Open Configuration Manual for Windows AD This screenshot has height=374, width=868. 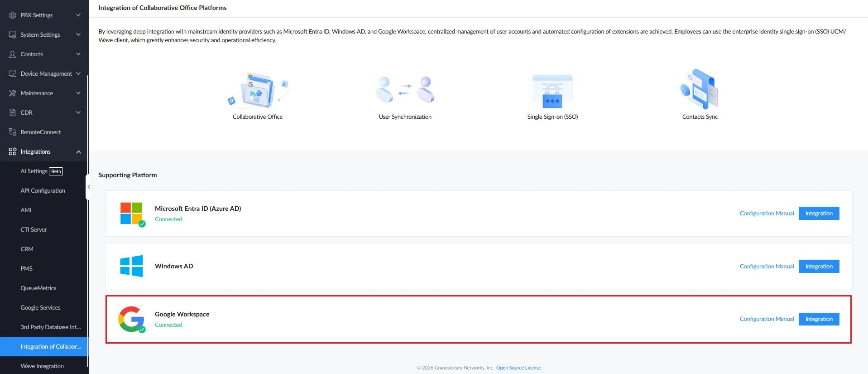tap(767, 267)
